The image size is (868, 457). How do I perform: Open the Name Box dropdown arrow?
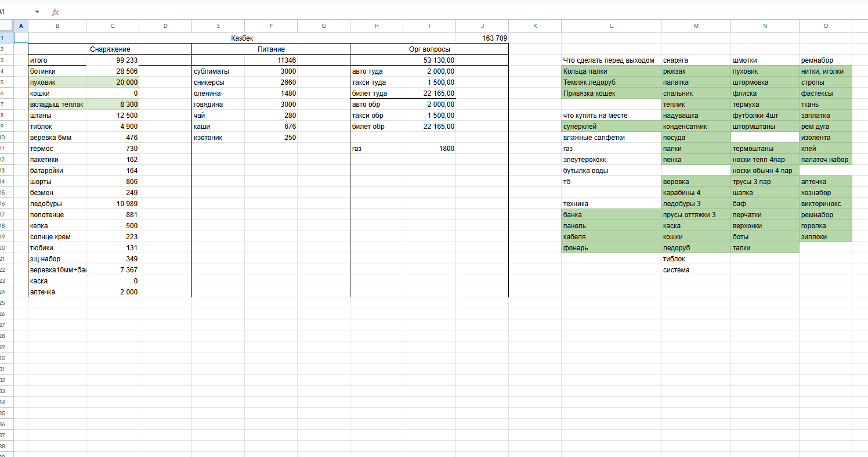click(x=37, y=12)
